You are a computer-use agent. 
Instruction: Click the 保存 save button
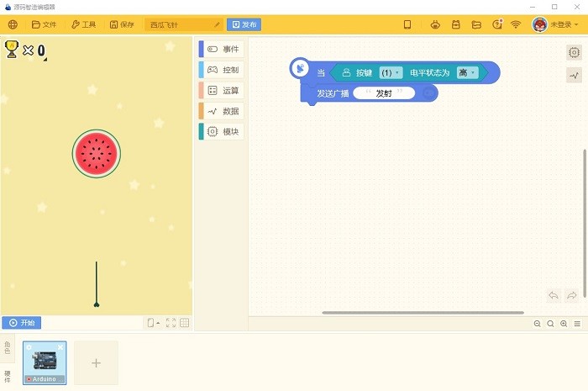click(x=122, y=24)
